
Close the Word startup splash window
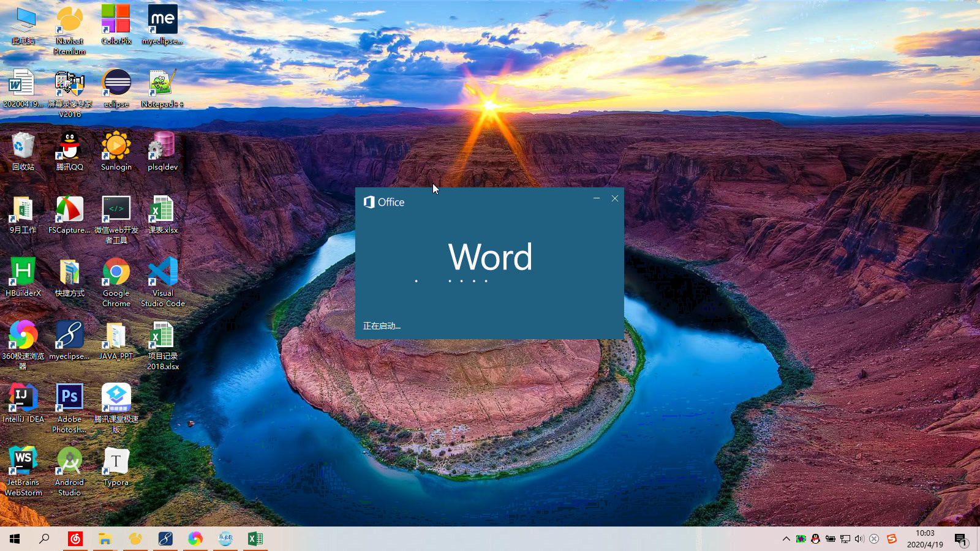615,198
